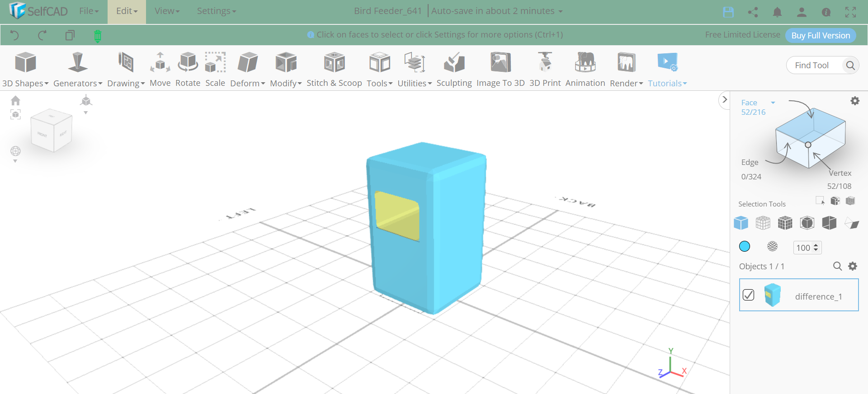Image resolution: width=868 pixels, height=394 pixels.
Task: Open the 3D Shapes cube tool
Action: pyautogui.click(x=25, y=62)
